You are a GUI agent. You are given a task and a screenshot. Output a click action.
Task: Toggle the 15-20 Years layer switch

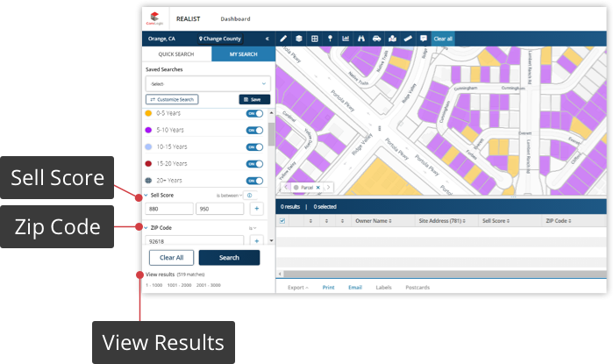click(x=254, y=164)
